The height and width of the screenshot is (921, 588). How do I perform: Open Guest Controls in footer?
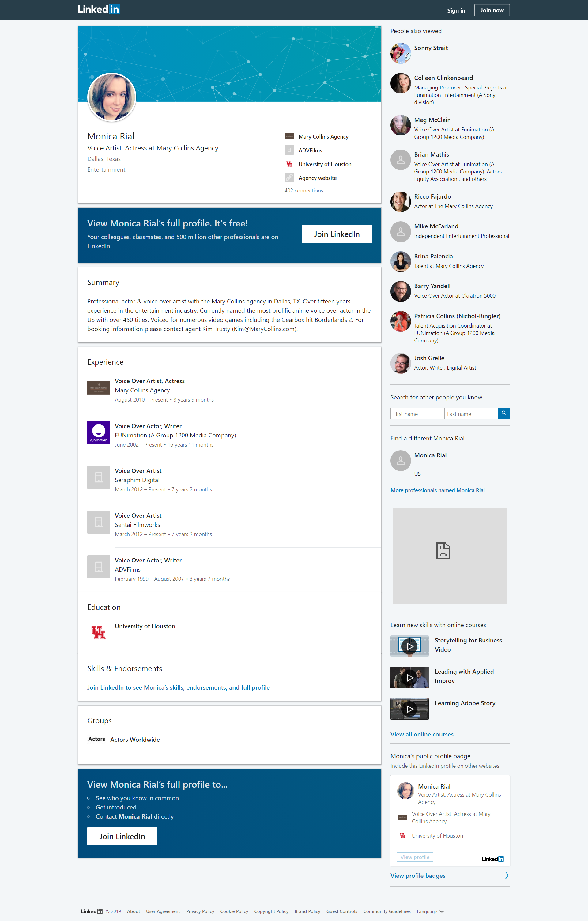(341, 911)
